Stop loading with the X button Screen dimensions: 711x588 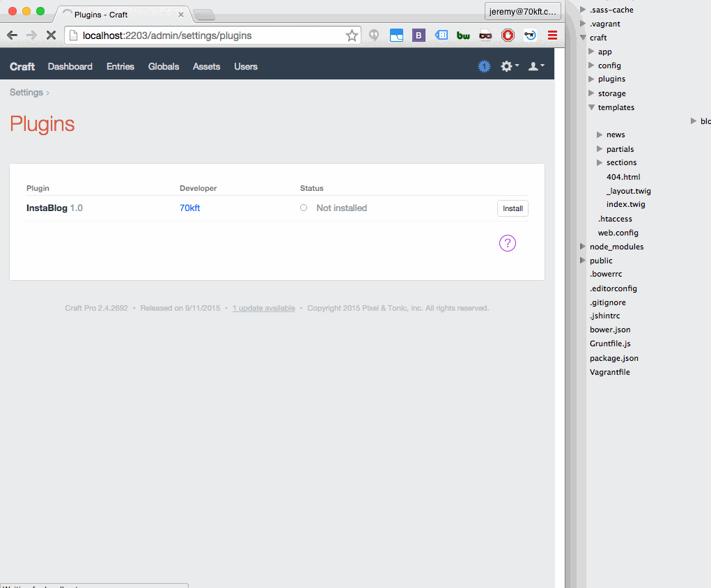click(52, 36)
